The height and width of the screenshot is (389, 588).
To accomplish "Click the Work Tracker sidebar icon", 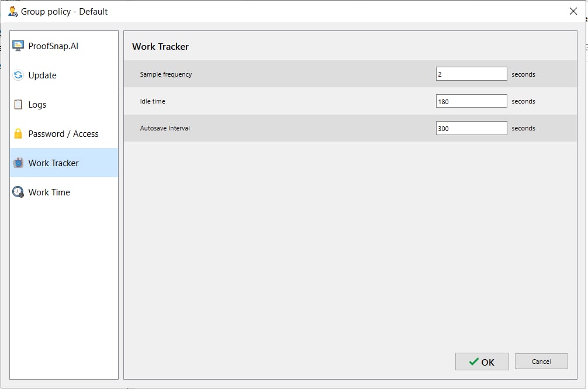I will click(x=18, y=163).
